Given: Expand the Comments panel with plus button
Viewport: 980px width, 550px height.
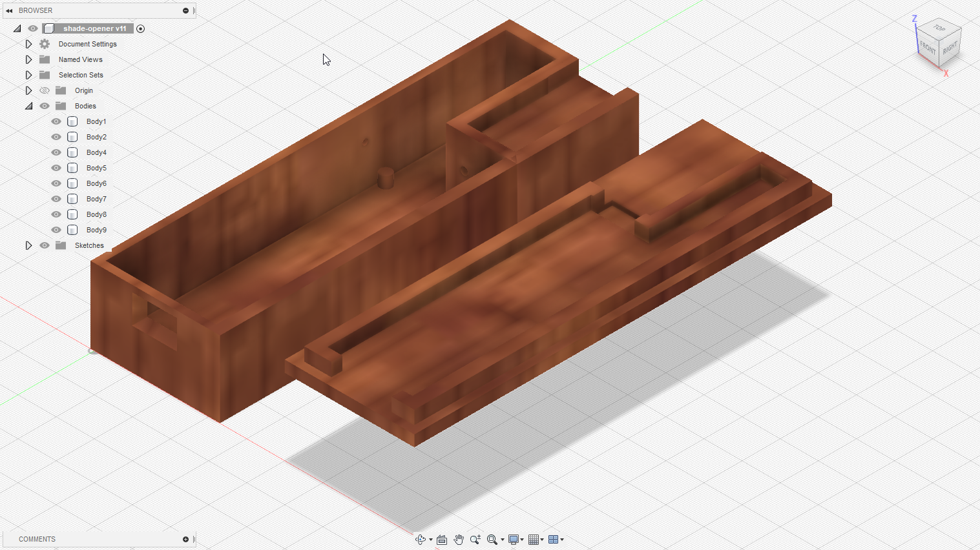Looking at the screenshot, I should [185, 539].
